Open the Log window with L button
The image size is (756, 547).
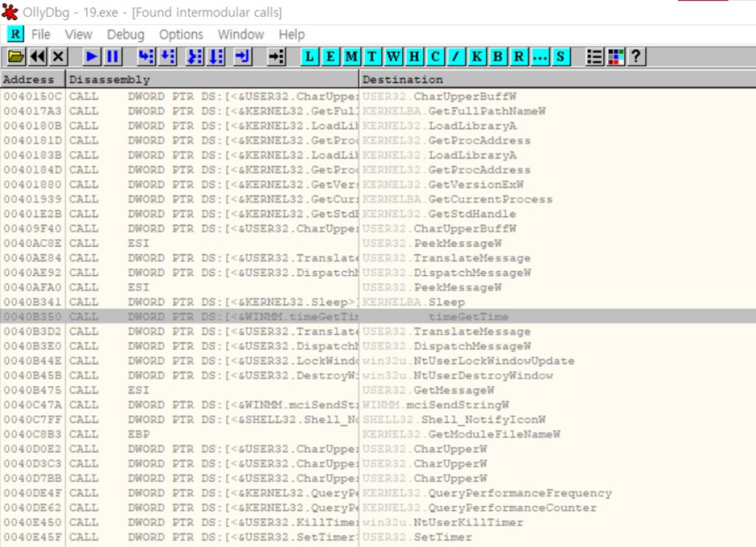coord(310,57)
